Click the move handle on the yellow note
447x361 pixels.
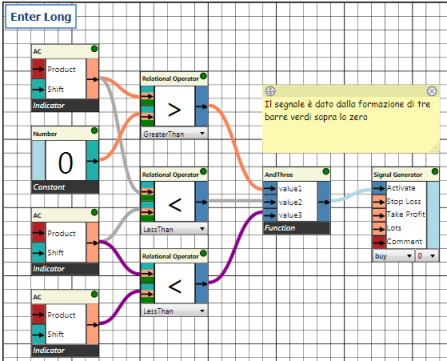point(270,91)
